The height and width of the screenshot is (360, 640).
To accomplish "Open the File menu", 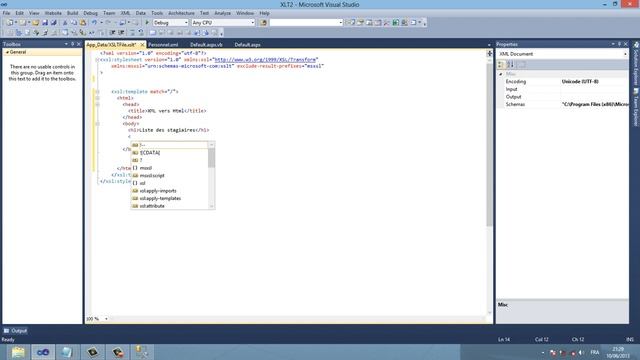I will pyautogui.click(x=6, y=13).
